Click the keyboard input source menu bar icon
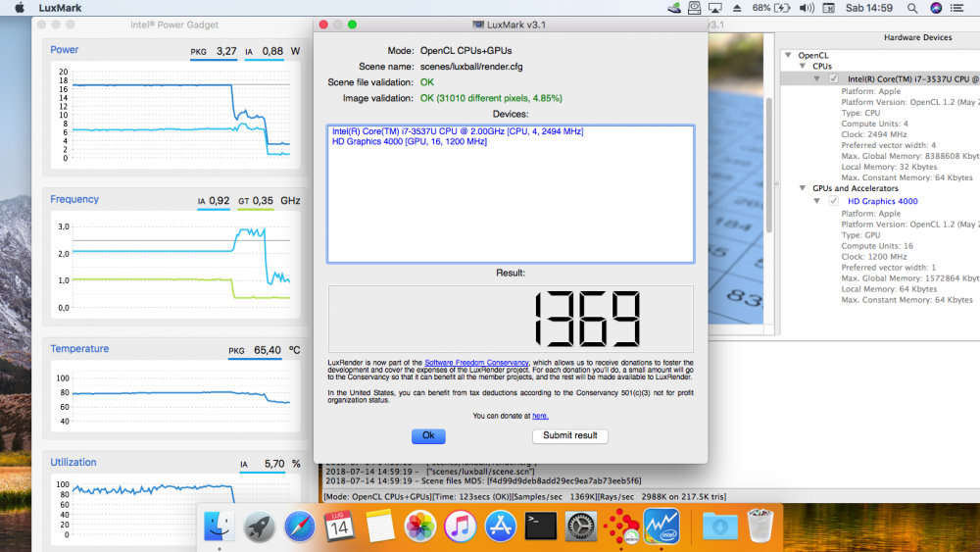The width and height of the screenshot is (980, 552). [x=829, y=8]
